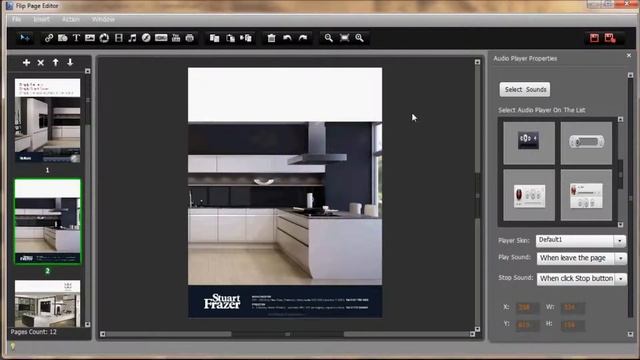
Task: Click the Select Sounds button
Action: point(525,89)
